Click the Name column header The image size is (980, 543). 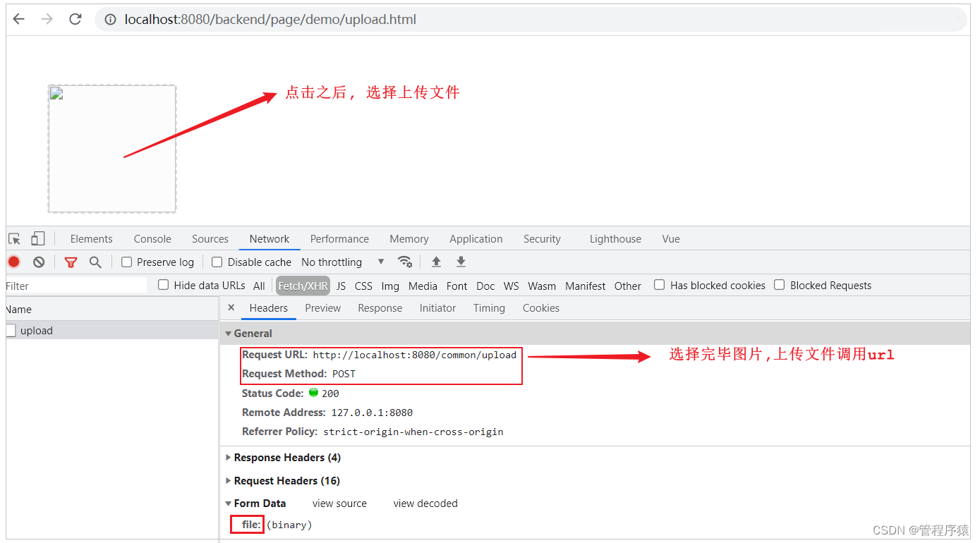112,309
